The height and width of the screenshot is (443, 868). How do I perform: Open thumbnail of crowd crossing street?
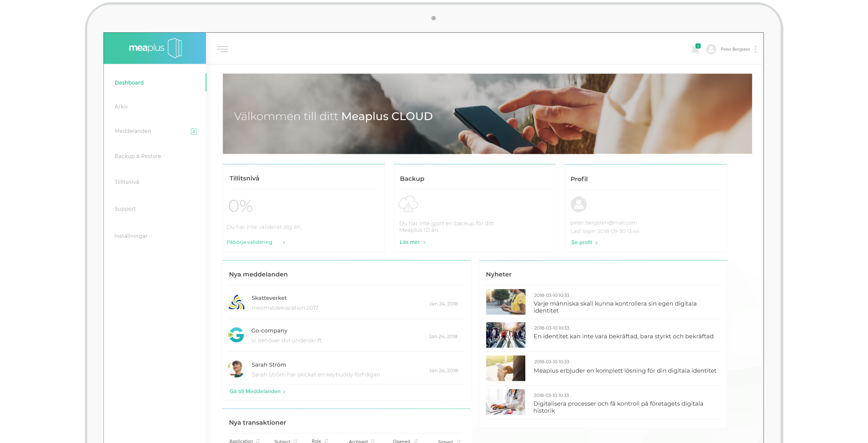point(506,335)
